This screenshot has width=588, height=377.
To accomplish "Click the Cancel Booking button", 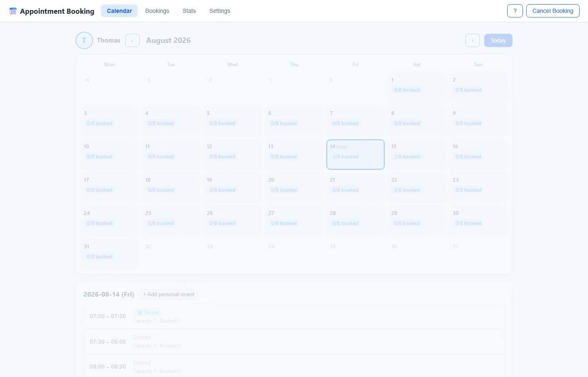I will point(553,11).
